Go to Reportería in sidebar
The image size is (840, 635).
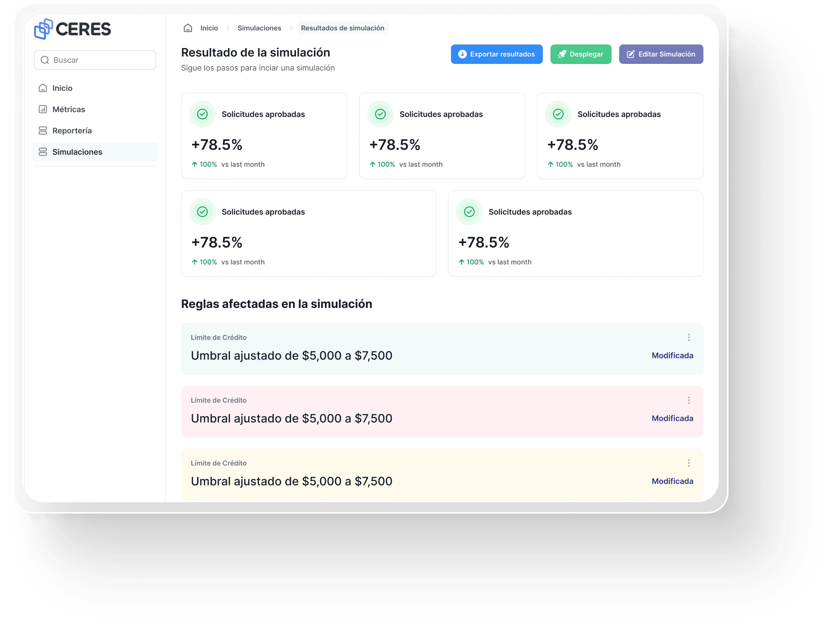coord(72,131)
